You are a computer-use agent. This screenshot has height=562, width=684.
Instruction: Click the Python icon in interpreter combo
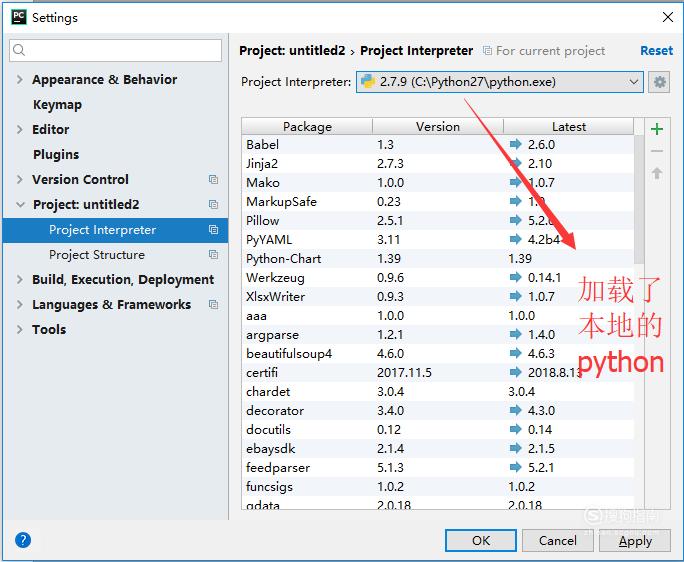368,82
